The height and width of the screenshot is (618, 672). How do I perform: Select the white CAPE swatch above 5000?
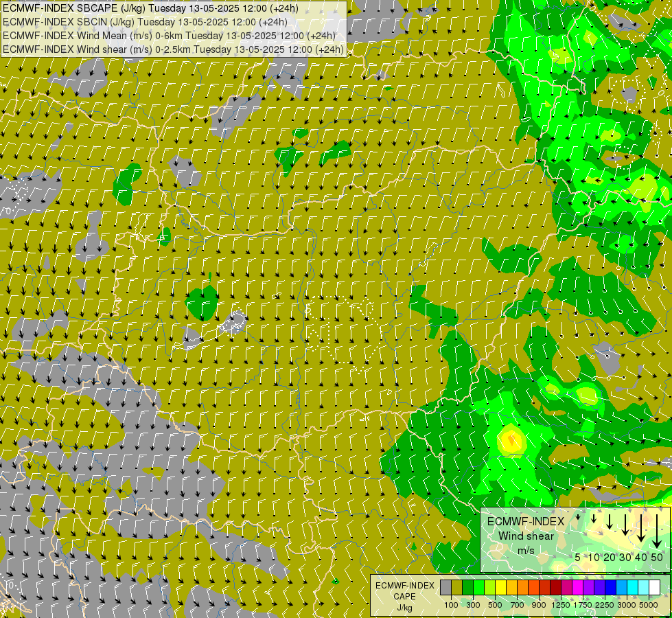click(655, 587)
